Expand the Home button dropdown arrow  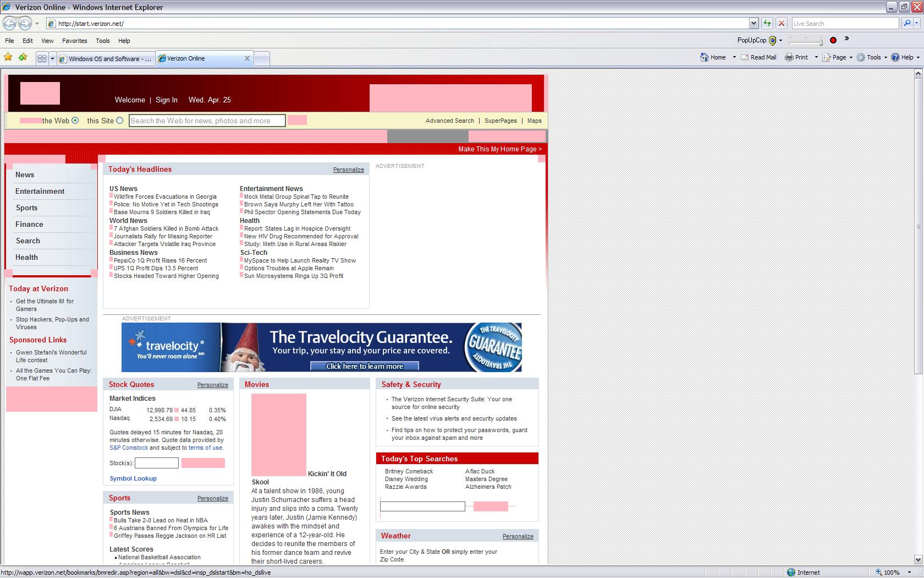(x=734, y=57)
